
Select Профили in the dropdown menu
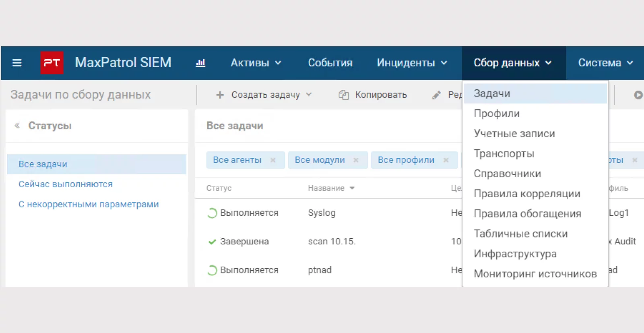[x=535, y=114]
